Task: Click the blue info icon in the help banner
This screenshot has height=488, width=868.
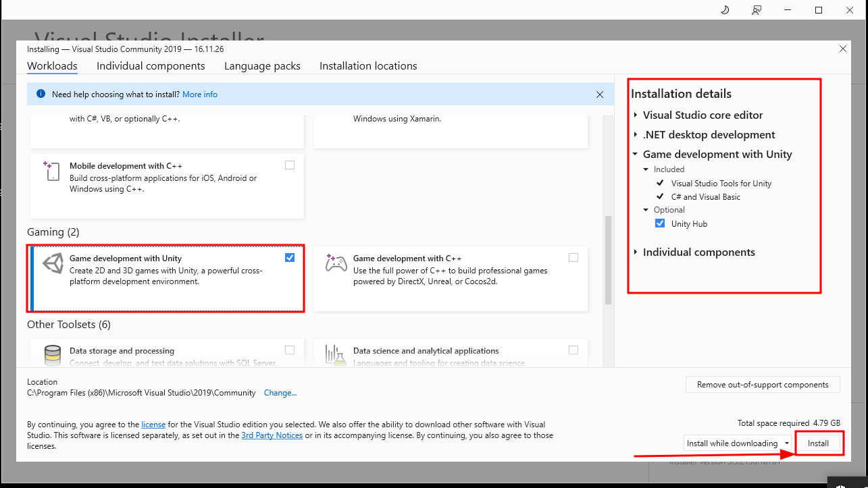Action: [41, 94]
